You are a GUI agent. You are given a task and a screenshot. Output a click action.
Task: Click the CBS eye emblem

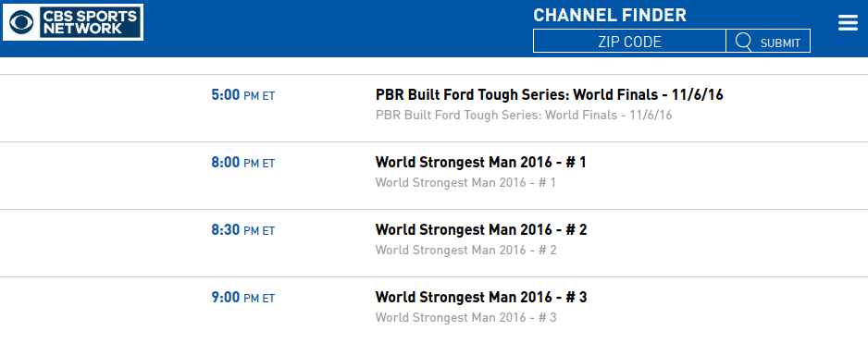21,22
